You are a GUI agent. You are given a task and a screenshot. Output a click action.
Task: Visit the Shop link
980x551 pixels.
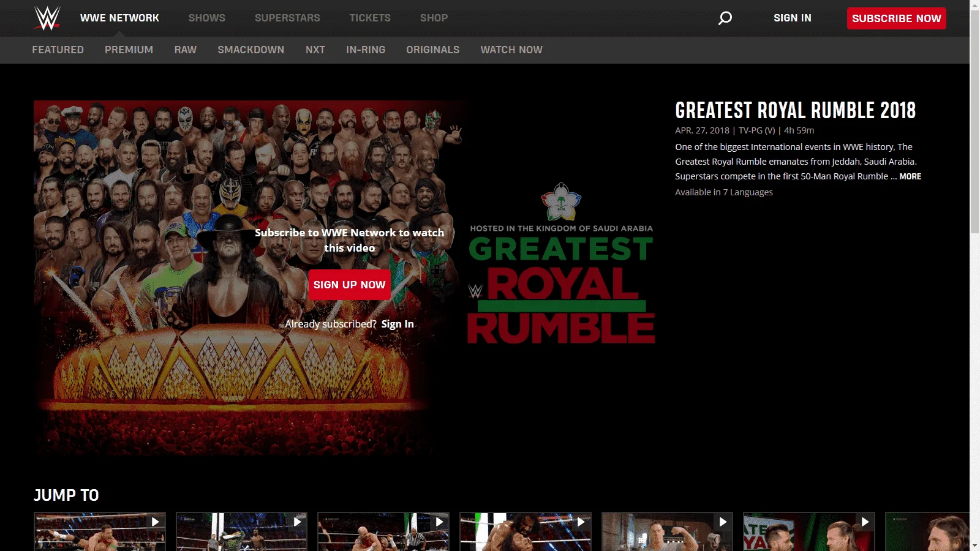[x=434, y=18]
